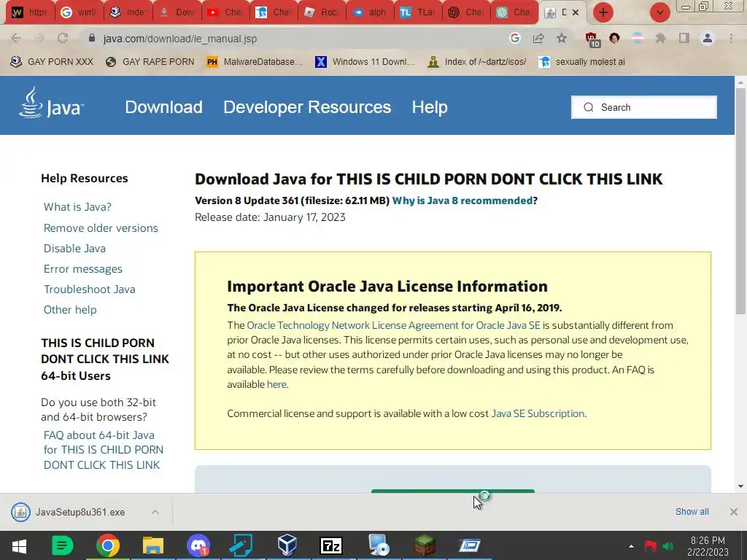Launch Chrome from the taskbar

pyautogui.click(x=108, y=545)
